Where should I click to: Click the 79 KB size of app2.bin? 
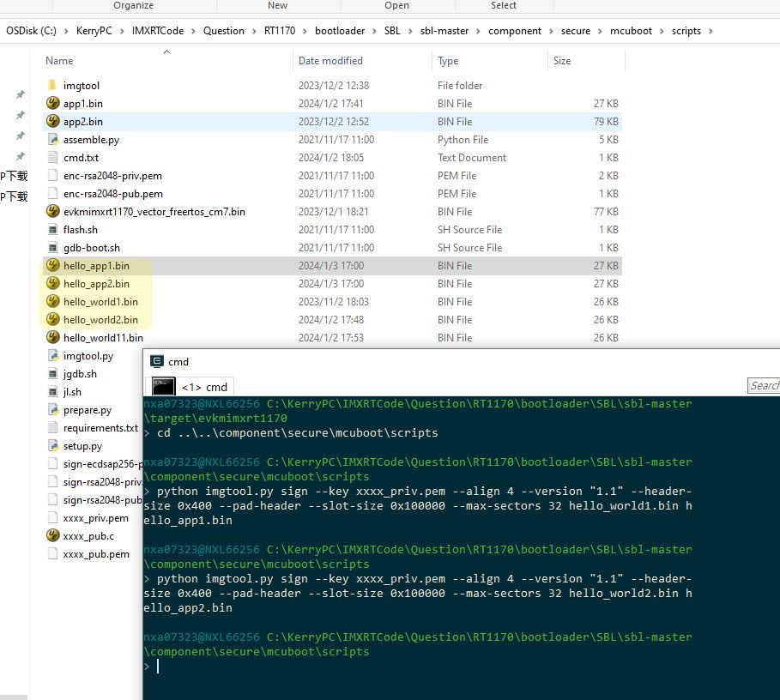[606, 121]
